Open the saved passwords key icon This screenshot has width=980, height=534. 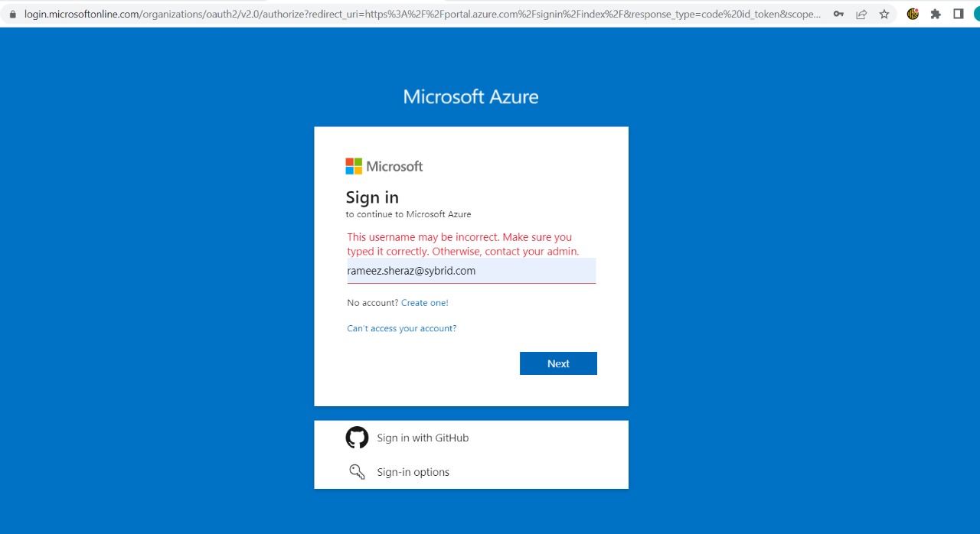[839, 14]
